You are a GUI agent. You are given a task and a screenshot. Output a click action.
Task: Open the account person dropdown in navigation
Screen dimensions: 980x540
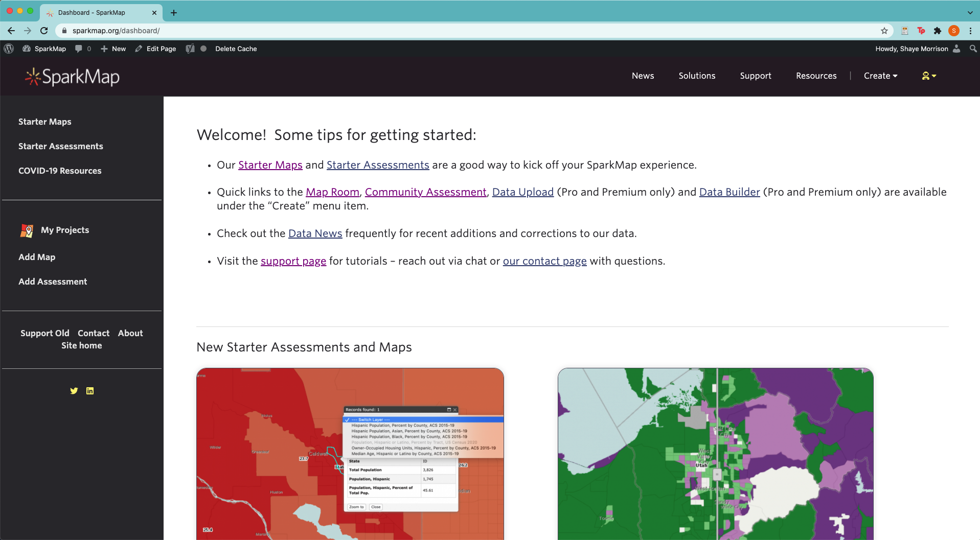point(929,76)
